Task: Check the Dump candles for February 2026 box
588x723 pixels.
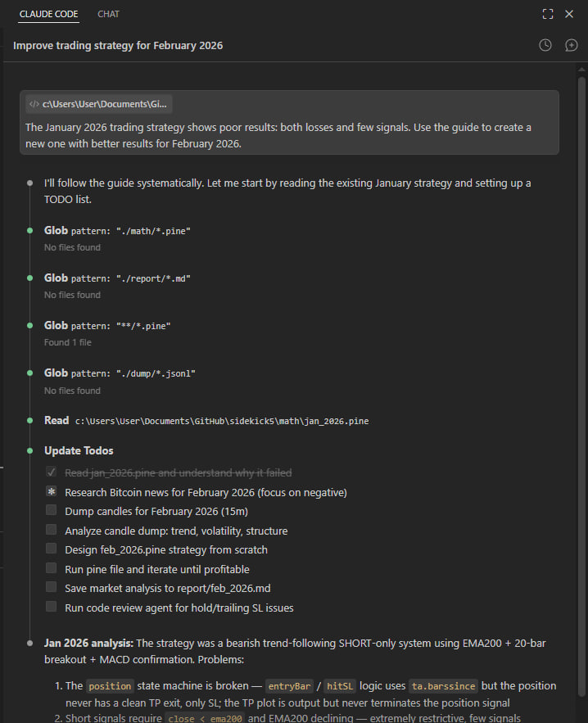Action: tap(51, 511)
